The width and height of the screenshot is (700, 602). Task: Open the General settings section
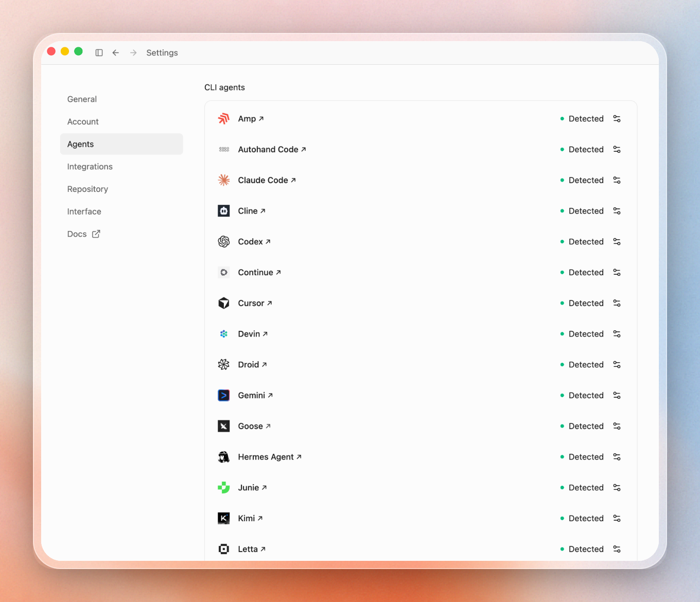coord(121,99)
